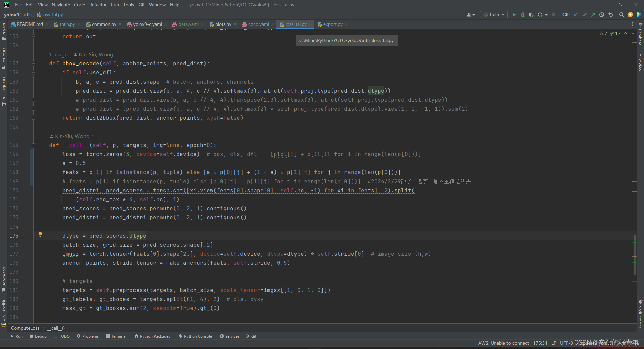
Task: Toggle tool window bars via status bar corner icon
Action: (6, 343)
